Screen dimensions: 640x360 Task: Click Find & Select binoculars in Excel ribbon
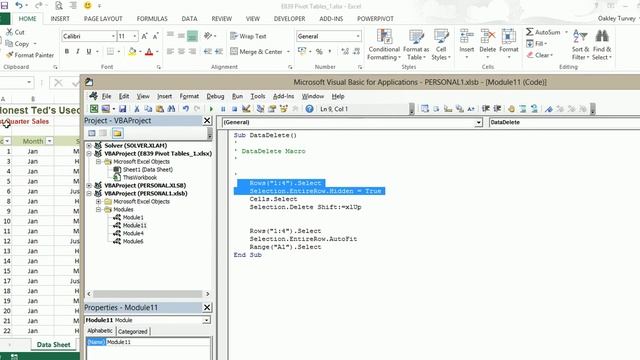(x=602, y=45)
